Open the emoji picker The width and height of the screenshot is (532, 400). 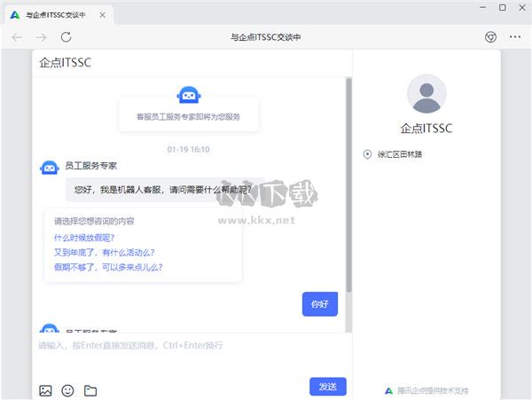coord(67,390)
